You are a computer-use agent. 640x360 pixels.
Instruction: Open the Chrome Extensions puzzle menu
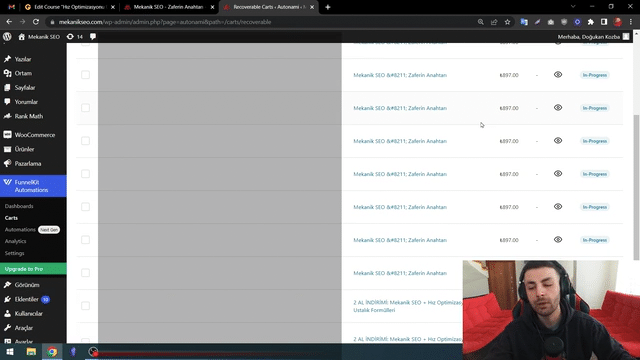click(591, 22)
